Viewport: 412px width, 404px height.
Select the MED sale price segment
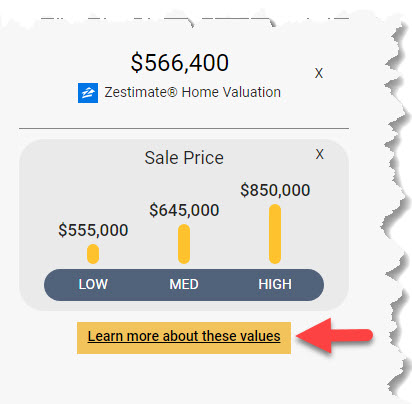pos(184,285)
